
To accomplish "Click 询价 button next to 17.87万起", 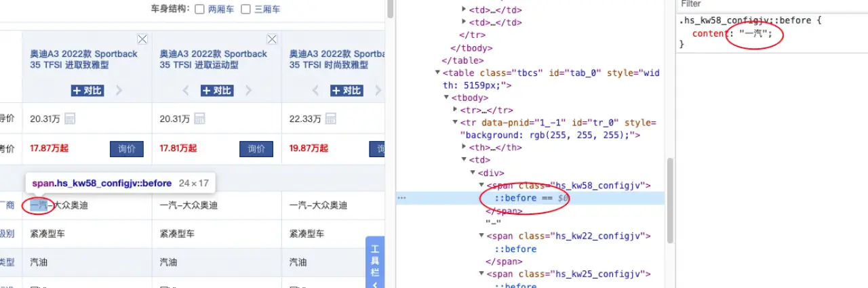I will tap(127, 149).
